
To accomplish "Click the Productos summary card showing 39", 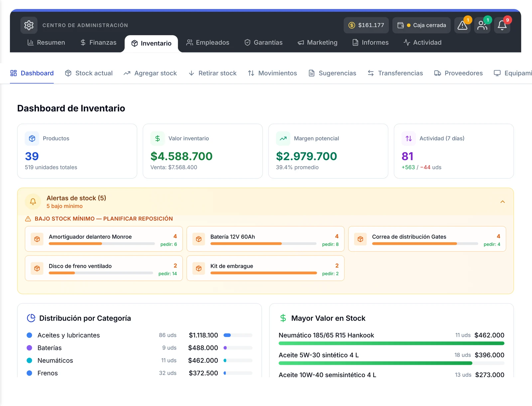I will tap(77, 151).
